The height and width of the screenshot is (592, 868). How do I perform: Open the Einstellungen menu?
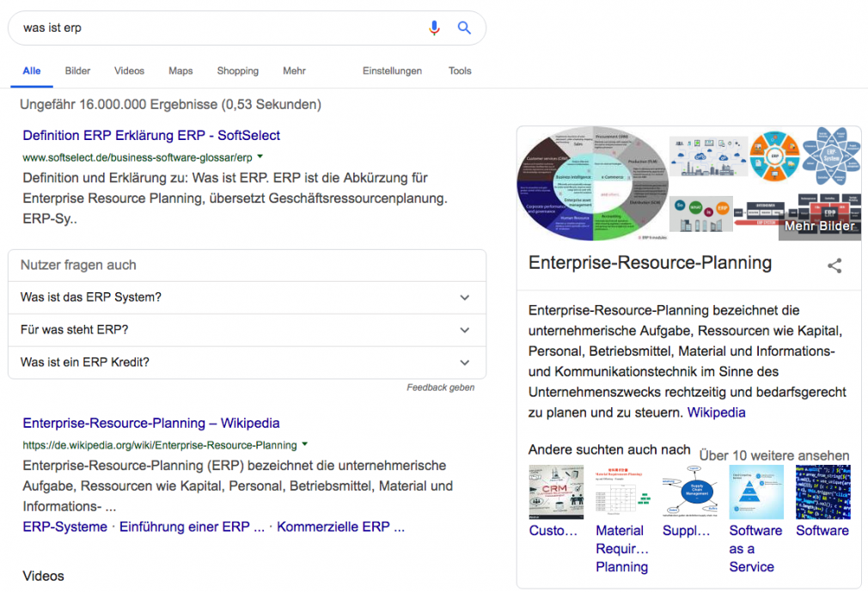392,70
